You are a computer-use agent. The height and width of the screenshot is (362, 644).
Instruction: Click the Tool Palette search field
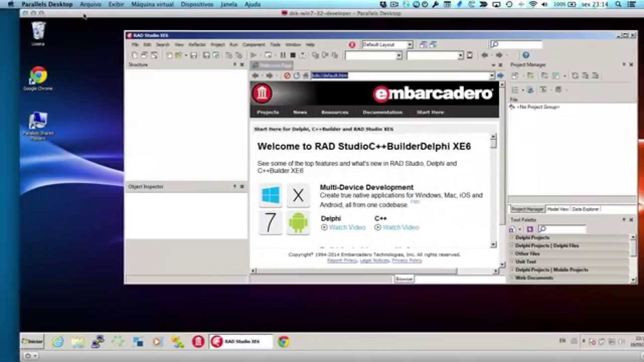[x=561, y=229]
